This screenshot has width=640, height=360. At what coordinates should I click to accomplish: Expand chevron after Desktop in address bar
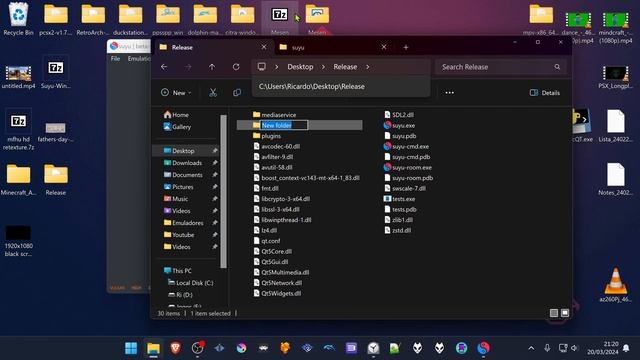pos(323,67)
